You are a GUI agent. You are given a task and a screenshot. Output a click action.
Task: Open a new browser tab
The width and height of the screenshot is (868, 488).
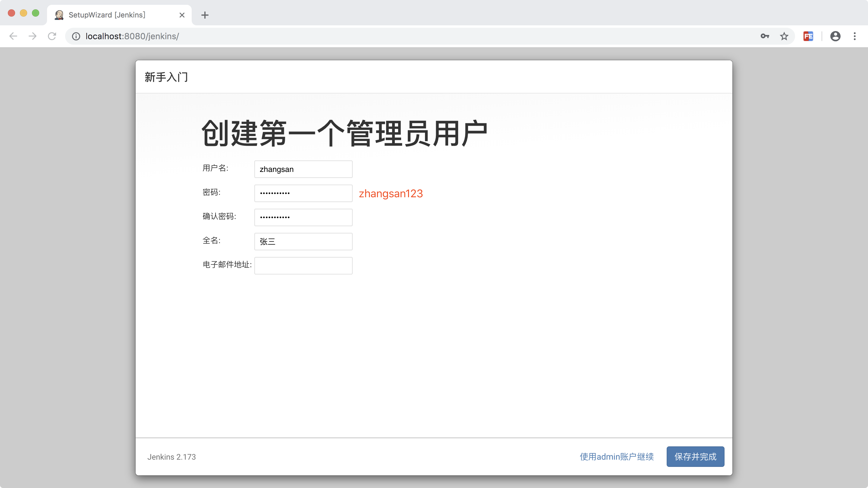(x=205, y=15)
